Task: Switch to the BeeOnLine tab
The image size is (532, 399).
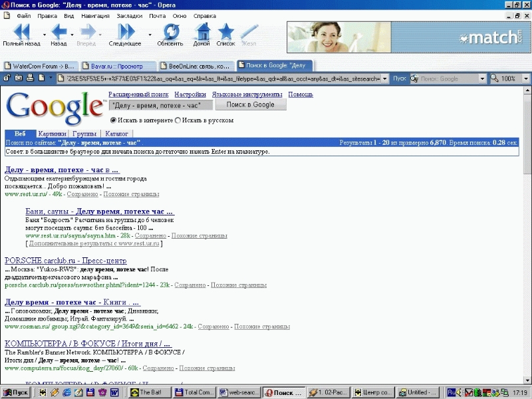Action: pos(196,66)
